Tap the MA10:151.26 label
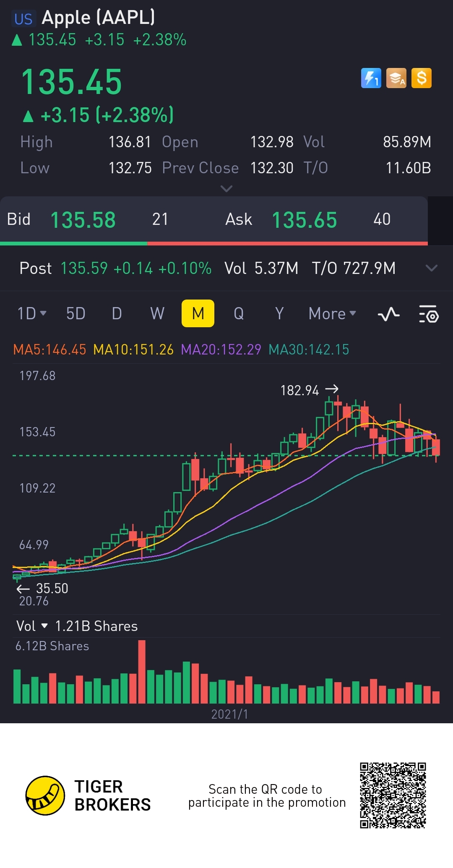The height and width of the screenshot is (868, 453). click(133, 349)
